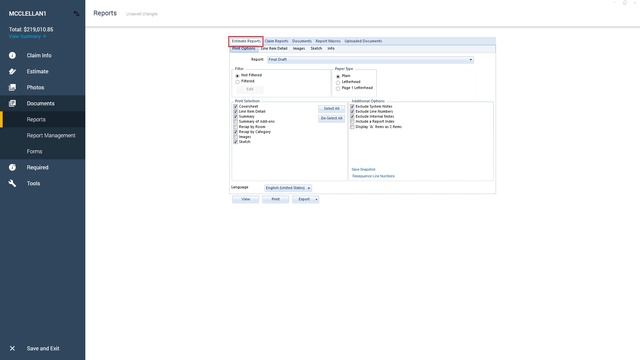Click the Edit button under Filter

coord(250,89)
